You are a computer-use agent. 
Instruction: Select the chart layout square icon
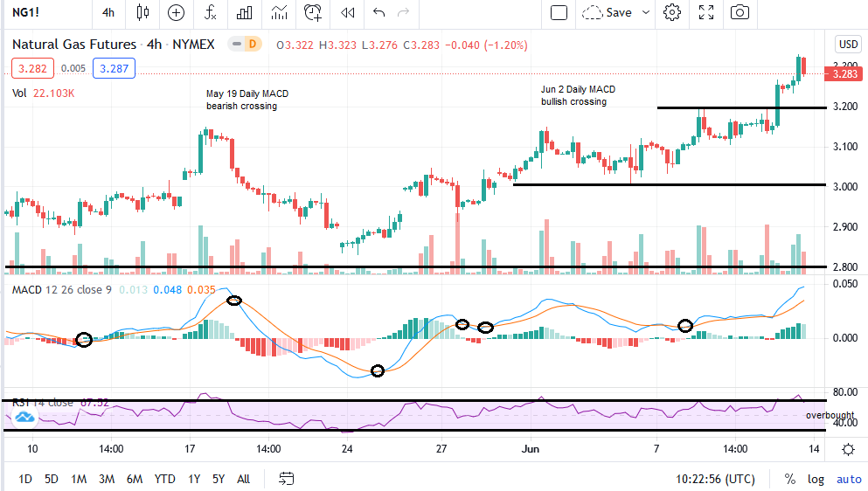click(x=559, y=12)
